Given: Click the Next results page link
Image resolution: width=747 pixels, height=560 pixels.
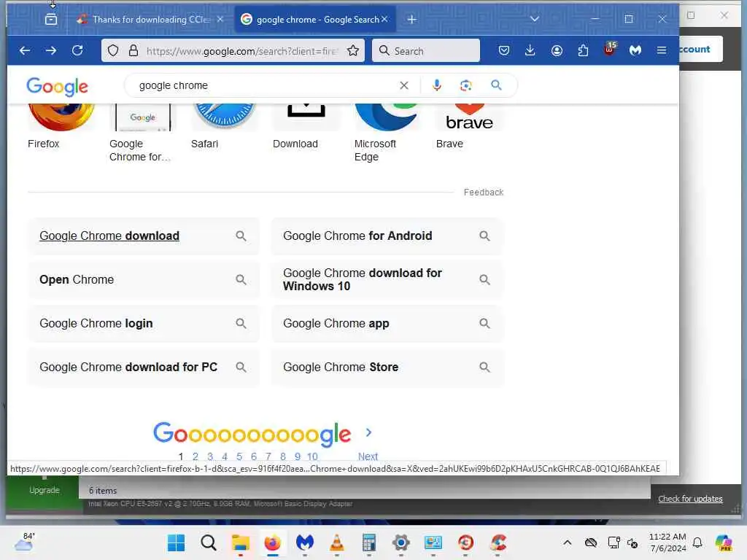Looking at the screenshot, I should 368,456.
